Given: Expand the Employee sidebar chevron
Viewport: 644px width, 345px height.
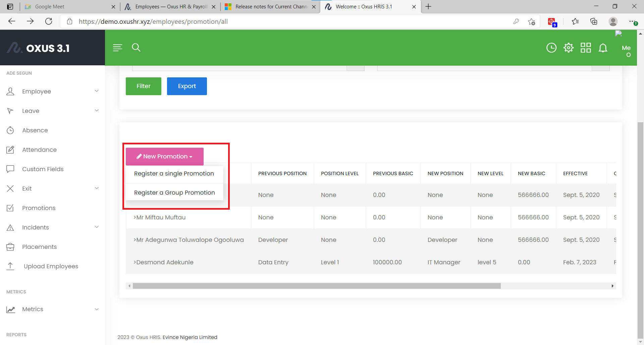Looking at the screenshot, I should [97, 91].
